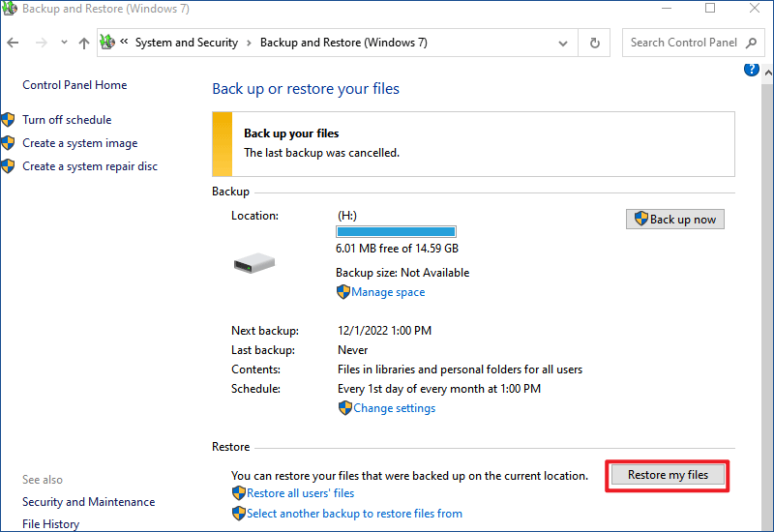Click the Control Panel address bar icon

(107, 43)
